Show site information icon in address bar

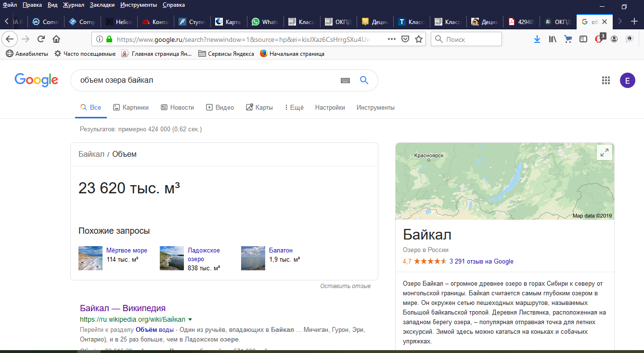(100, 39)
